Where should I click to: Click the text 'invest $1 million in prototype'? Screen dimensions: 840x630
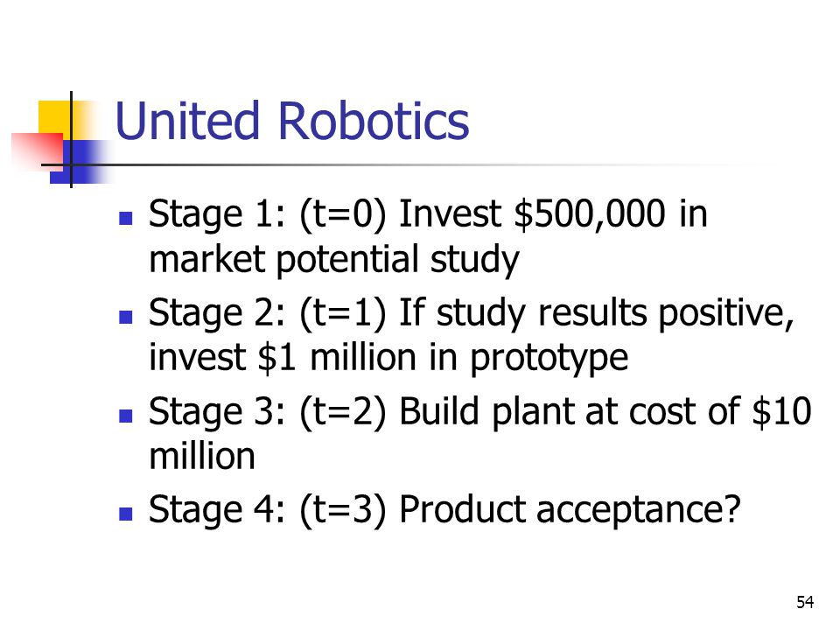pos(388,358)
